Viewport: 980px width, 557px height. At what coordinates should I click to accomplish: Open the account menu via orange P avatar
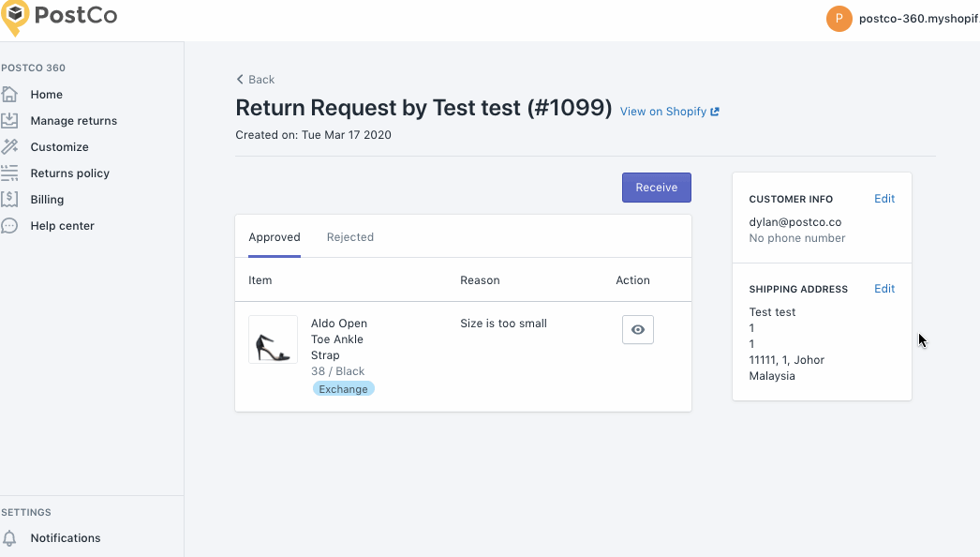click(839, 19)
